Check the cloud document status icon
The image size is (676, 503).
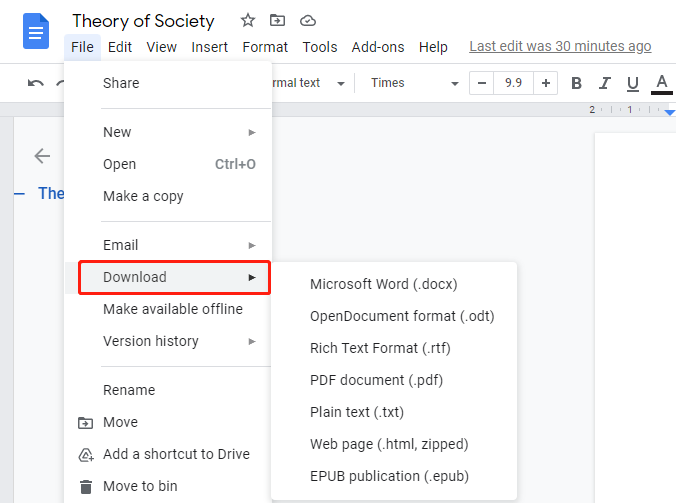coord(308,21)
